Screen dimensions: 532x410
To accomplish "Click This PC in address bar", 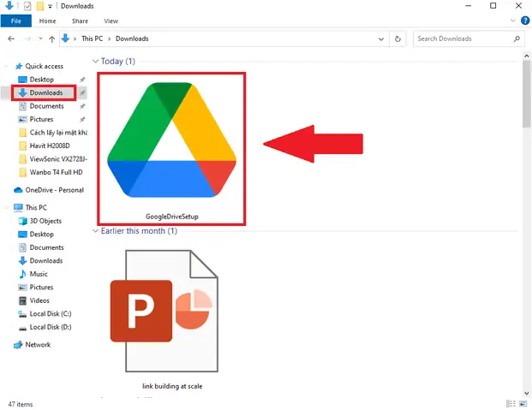I will [x=92, y=39].
